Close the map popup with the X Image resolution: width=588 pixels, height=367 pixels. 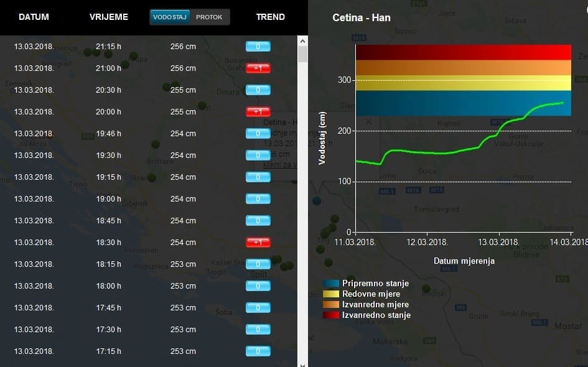368,122
